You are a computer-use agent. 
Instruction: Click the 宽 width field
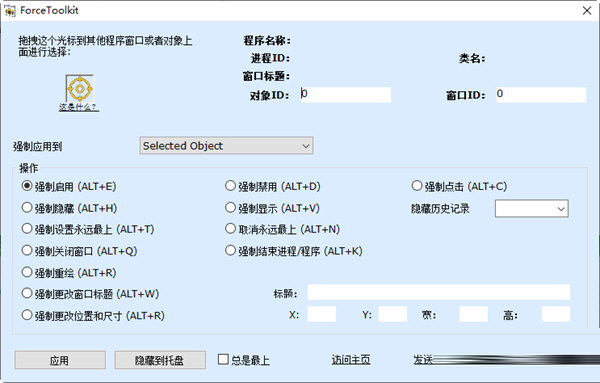click(474, 314)
